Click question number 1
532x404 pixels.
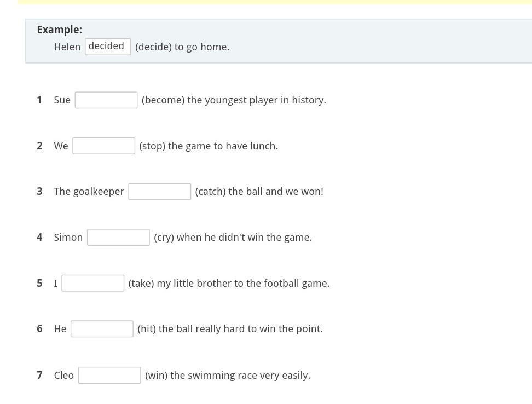click(39, 100)
